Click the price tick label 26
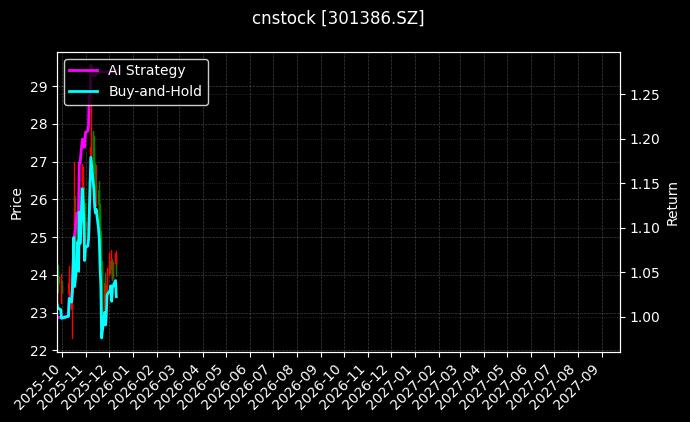Screen dimensions: 690x422 coord(38,200)
